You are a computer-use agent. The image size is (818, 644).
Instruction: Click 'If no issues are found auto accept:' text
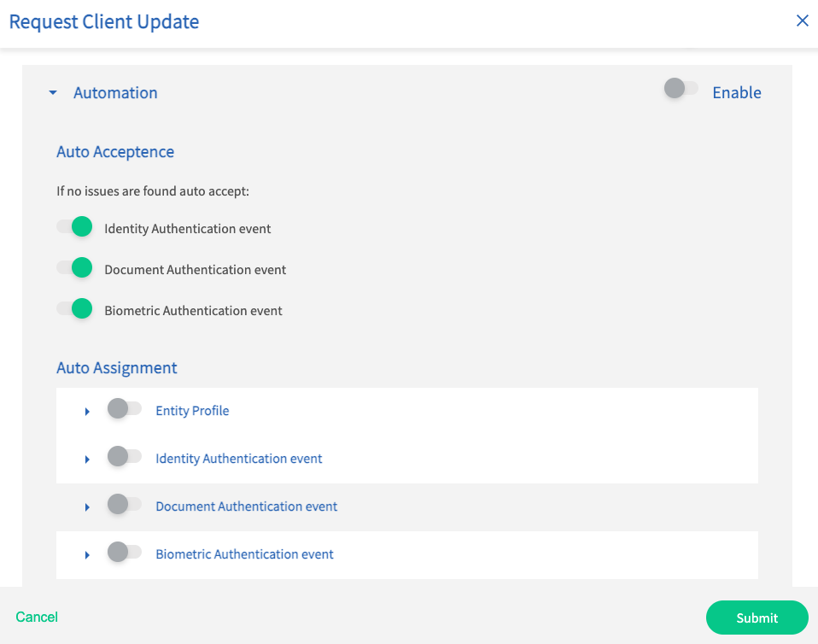(153, 191)
